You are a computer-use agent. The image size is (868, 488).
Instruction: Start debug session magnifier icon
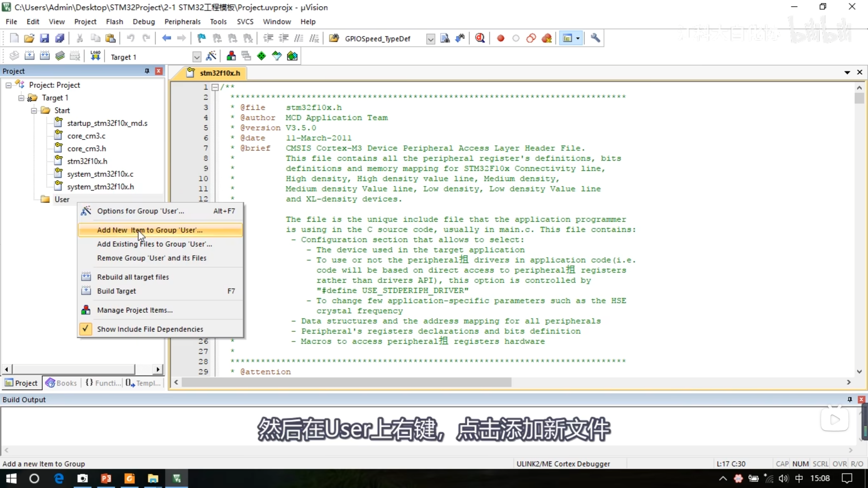pyautogui.click(x=480, y=38)
